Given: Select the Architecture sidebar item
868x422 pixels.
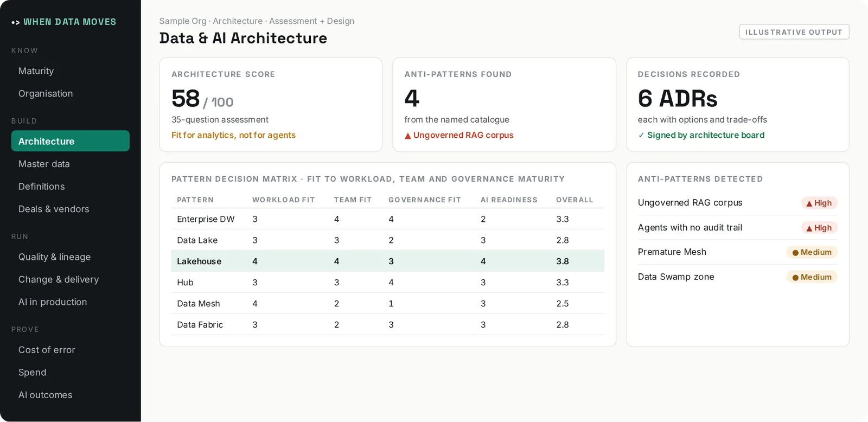Looking at the screenshot, I should (x=70, y=141).
